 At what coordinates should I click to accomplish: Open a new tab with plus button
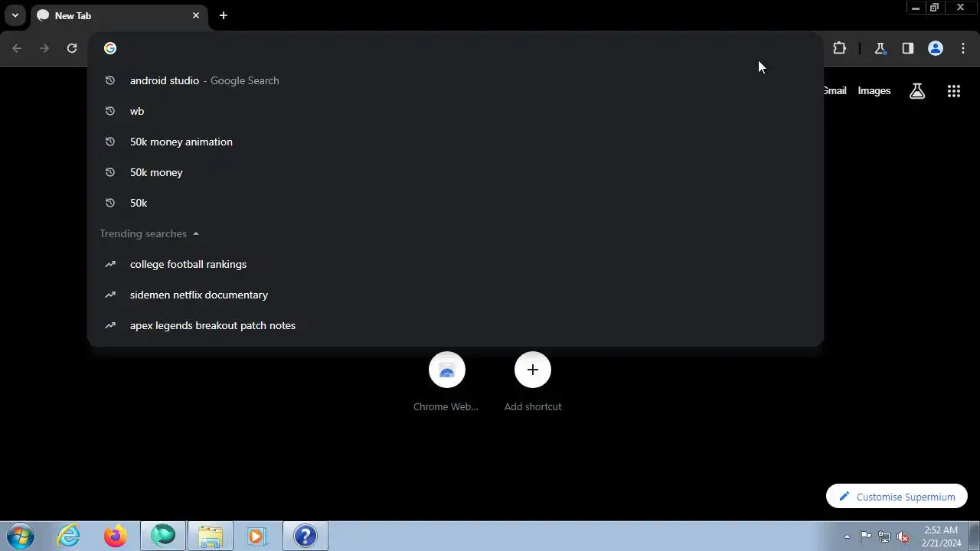click(x=224, y=15)
